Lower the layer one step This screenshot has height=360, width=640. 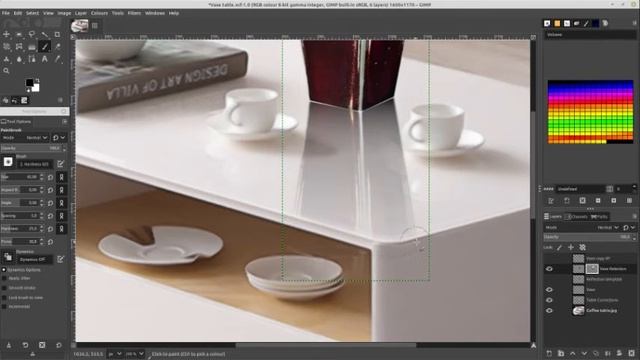click(584, 353)
